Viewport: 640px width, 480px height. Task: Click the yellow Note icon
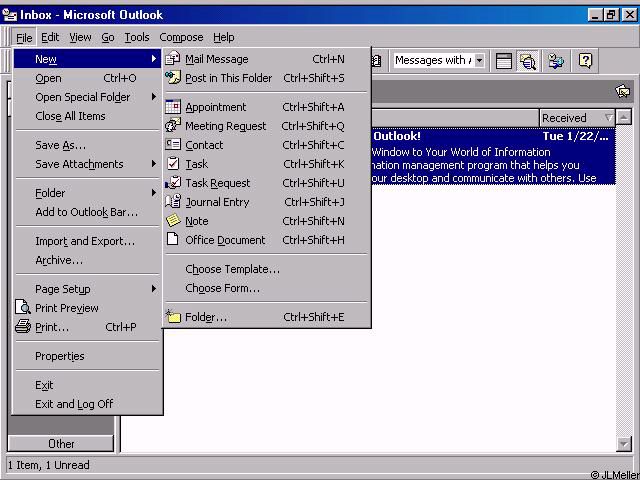[173, 220]
